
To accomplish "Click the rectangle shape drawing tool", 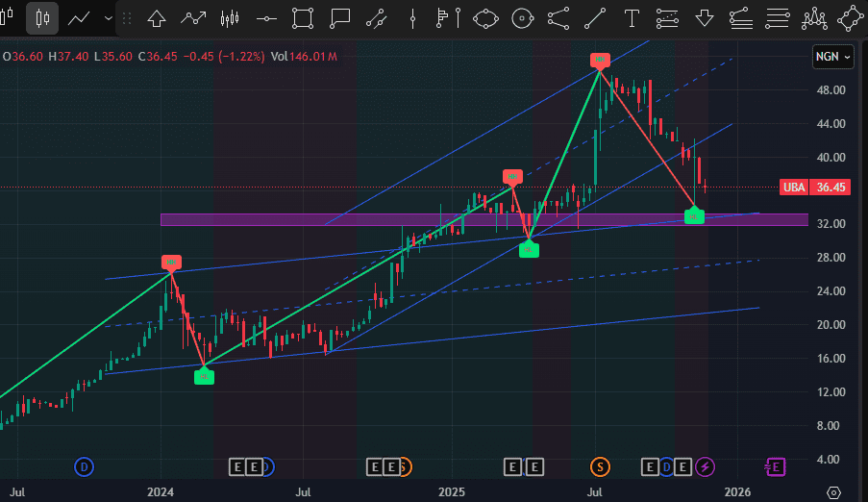I will click(x=303, y=17).
